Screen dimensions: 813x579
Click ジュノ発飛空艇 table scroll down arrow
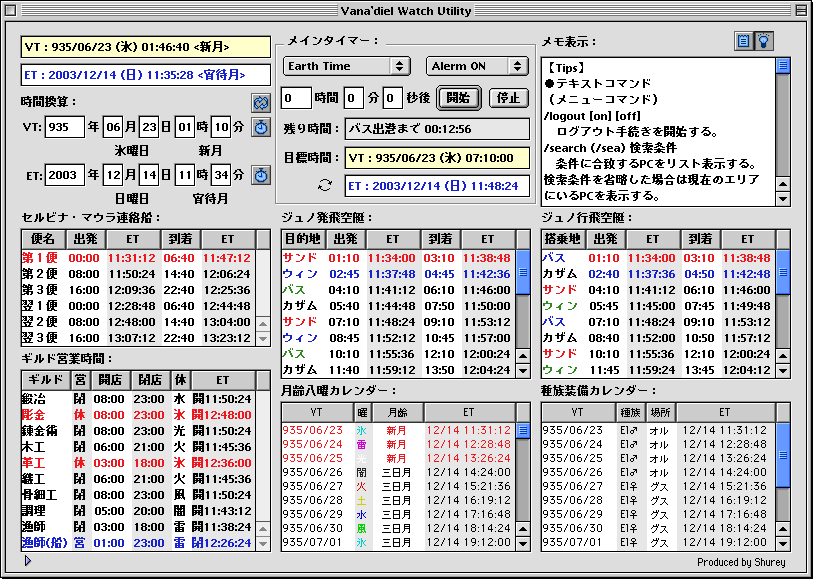tap(523, 370)
